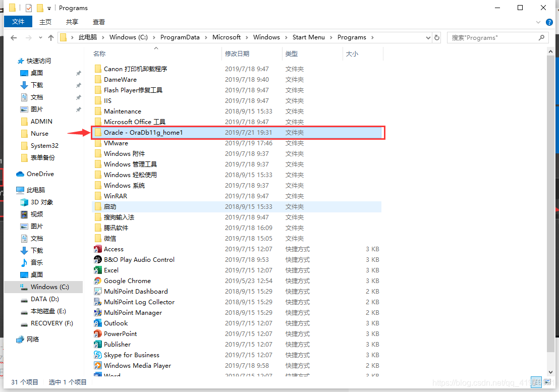Select the VMware folder
Image resolution: width=559 pixels, height=392 pixels.
click(237, 143)
